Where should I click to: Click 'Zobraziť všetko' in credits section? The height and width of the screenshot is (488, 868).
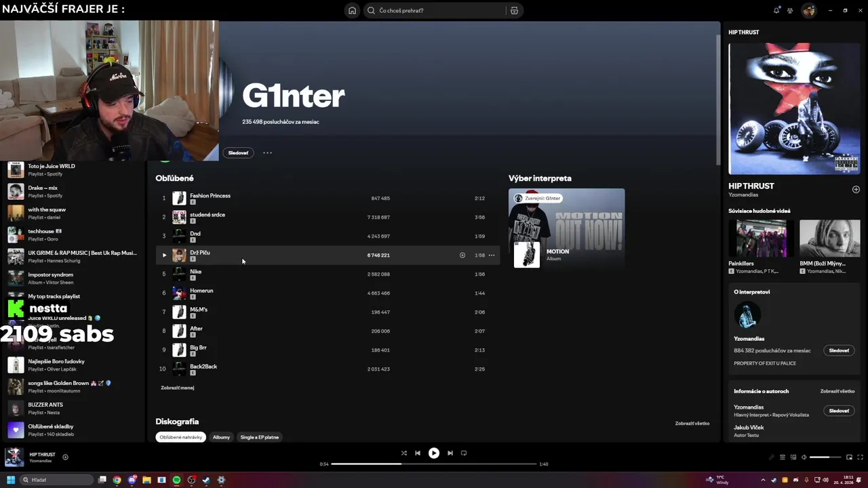(837, 392)
